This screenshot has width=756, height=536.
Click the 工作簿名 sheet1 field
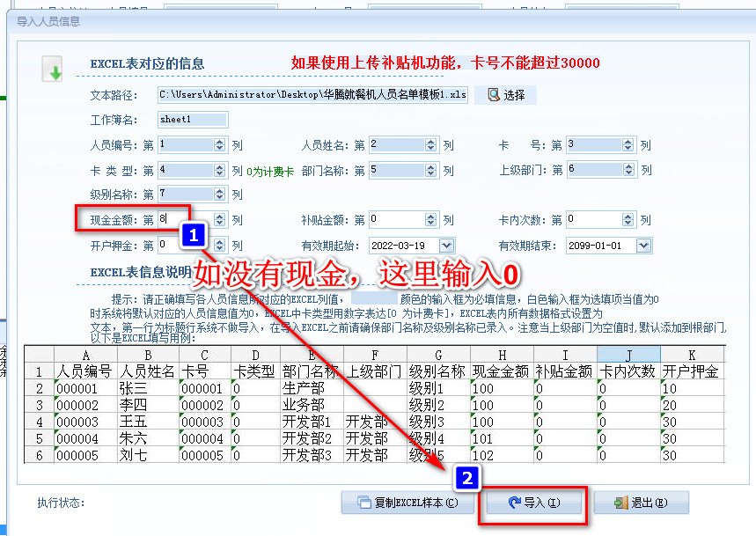[x=193, y=120]
